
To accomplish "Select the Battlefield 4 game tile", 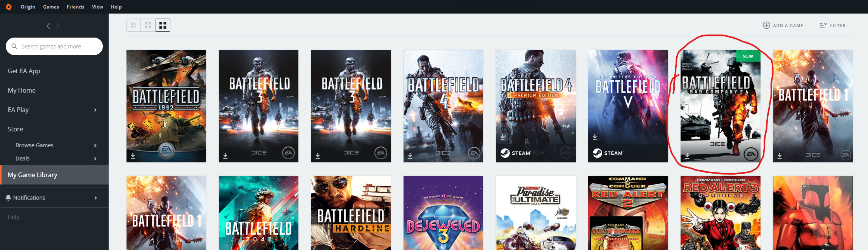I will coord(443,106).
